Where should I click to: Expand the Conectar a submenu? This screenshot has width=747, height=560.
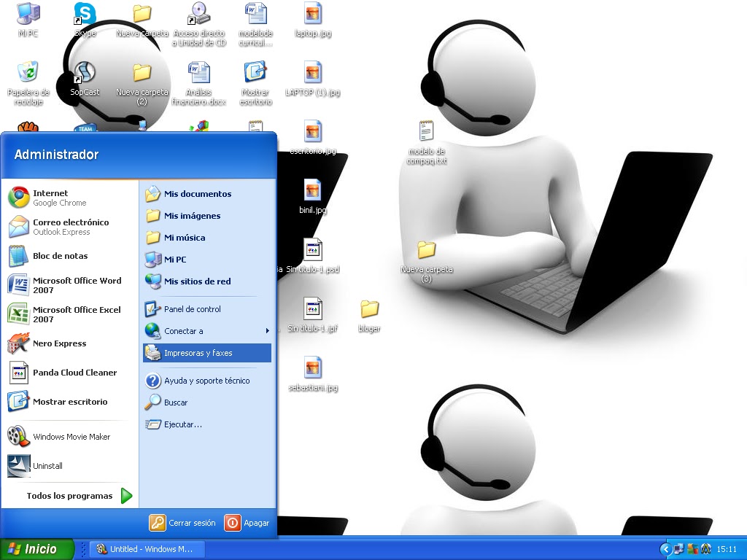click(x=206, y=330)
